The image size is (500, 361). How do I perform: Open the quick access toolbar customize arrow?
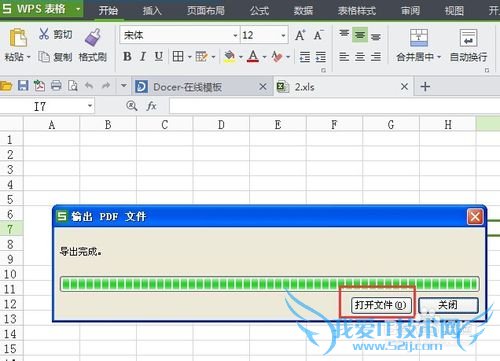coord(124,86)
